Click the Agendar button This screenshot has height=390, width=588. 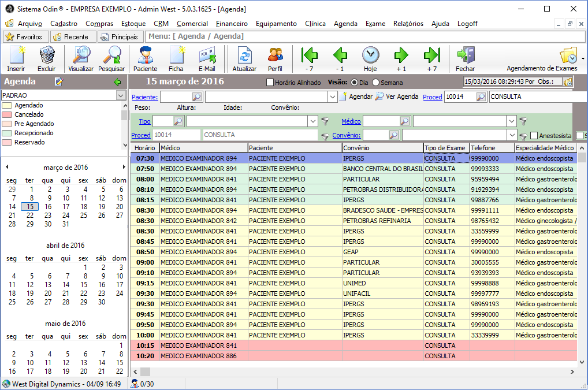coord(356,96)
